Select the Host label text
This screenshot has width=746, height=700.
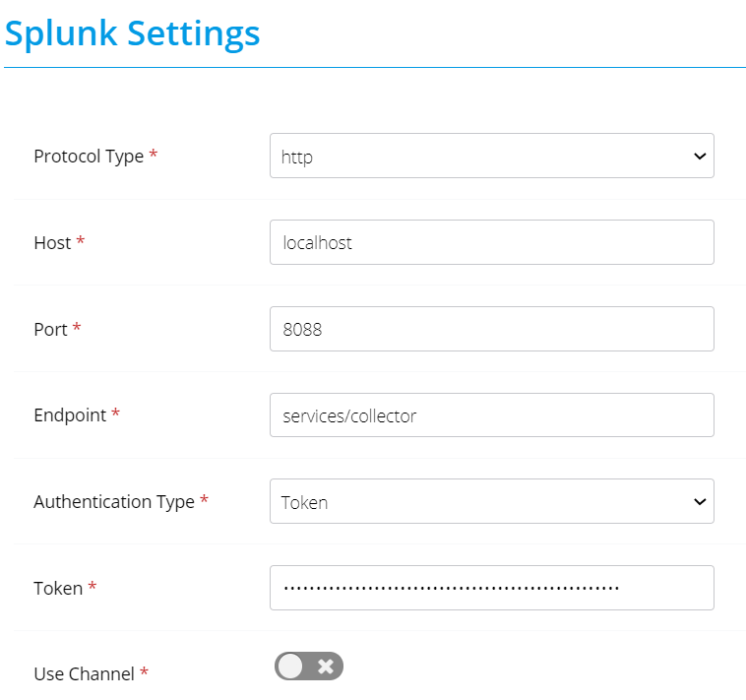point(52,243)
